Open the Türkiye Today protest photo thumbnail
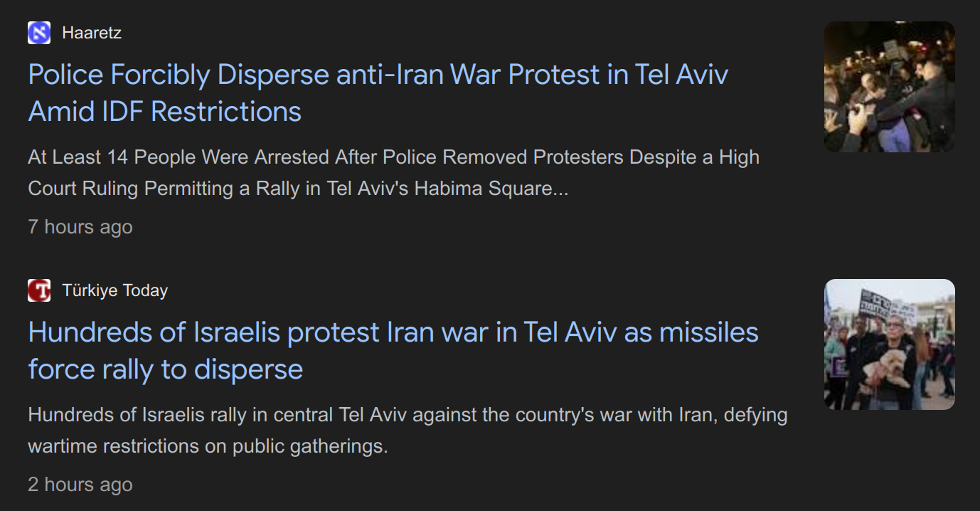Screen dimensions: 980x511 click(x=889, y=344)
